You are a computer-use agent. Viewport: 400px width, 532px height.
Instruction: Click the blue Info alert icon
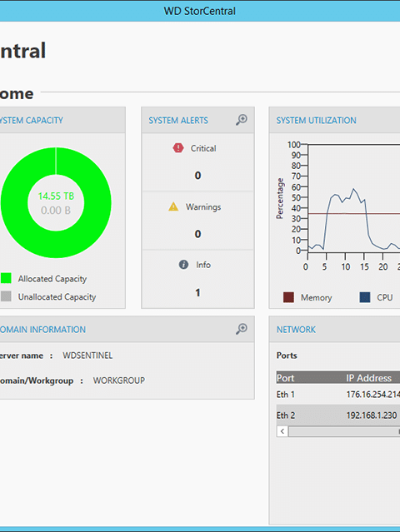point(183,265)
